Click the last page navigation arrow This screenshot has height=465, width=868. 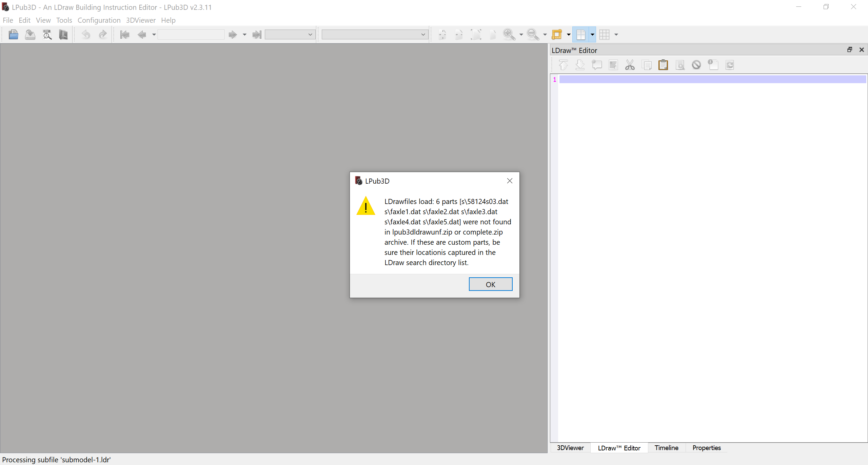click(x=257, y=34)
